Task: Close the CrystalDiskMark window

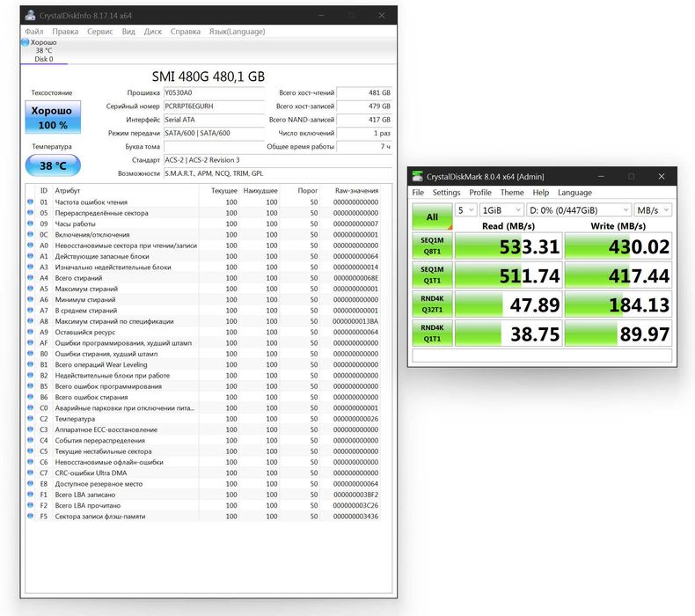Action: (662, 176)
